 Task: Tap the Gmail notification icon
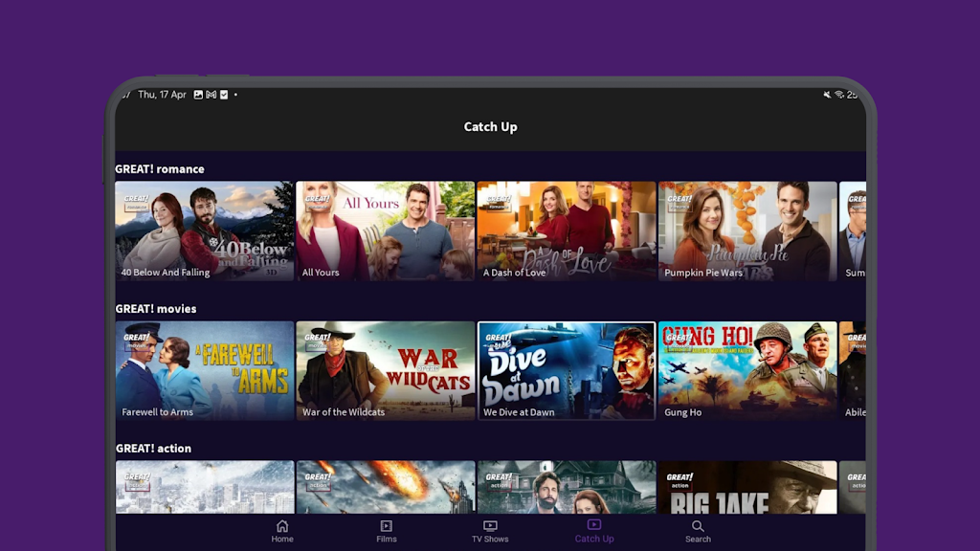[211, 95]
